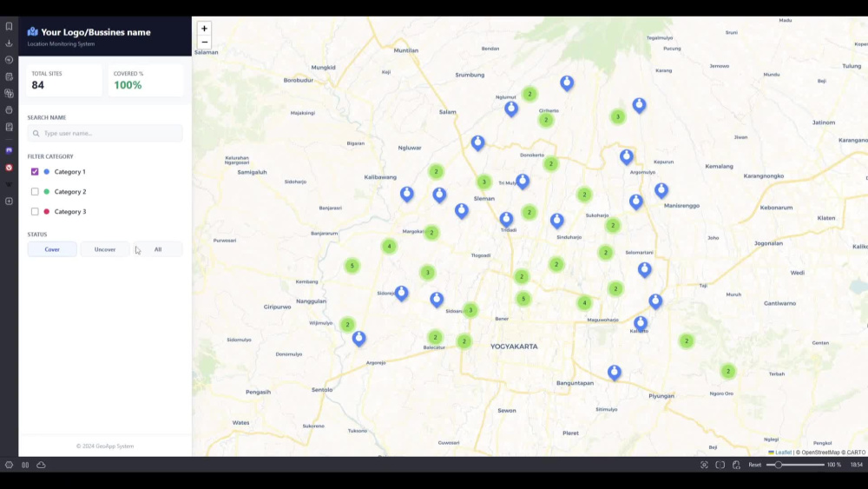
Task: Click the capture page camera icon
Action: 704,465
